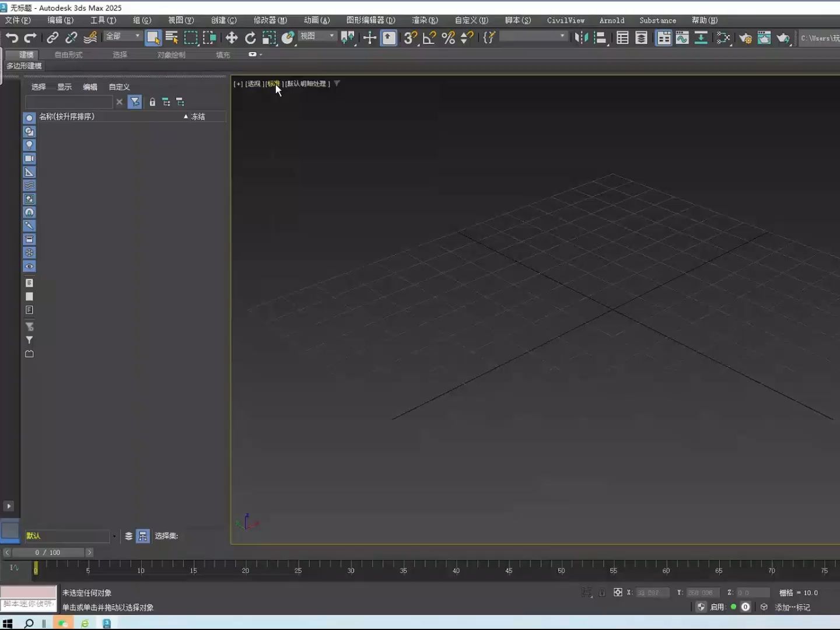Switch to the 自由形式 ribbon tab
840x630 pixels.
click(68, 54)
